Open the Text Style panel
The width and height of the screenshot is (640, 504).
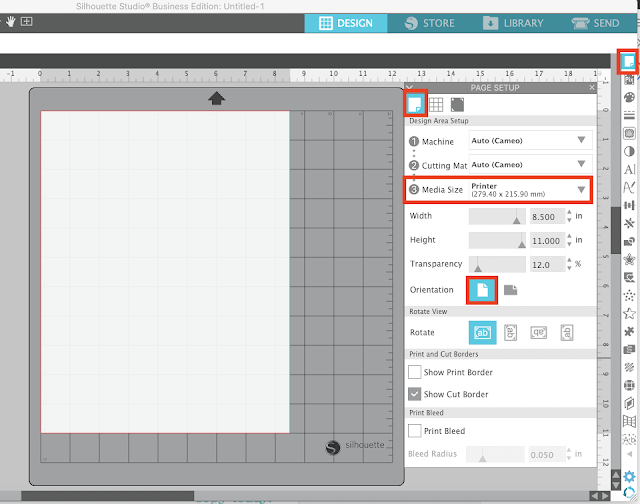click(x=629, y=169)
